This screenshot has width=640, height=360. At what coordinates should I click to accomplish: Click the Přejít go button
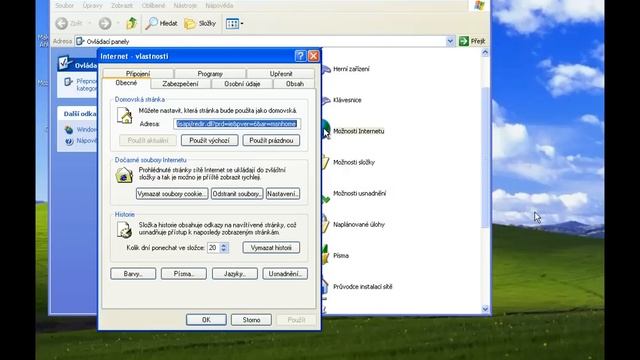pyautogui.click(x=472, y=41)
